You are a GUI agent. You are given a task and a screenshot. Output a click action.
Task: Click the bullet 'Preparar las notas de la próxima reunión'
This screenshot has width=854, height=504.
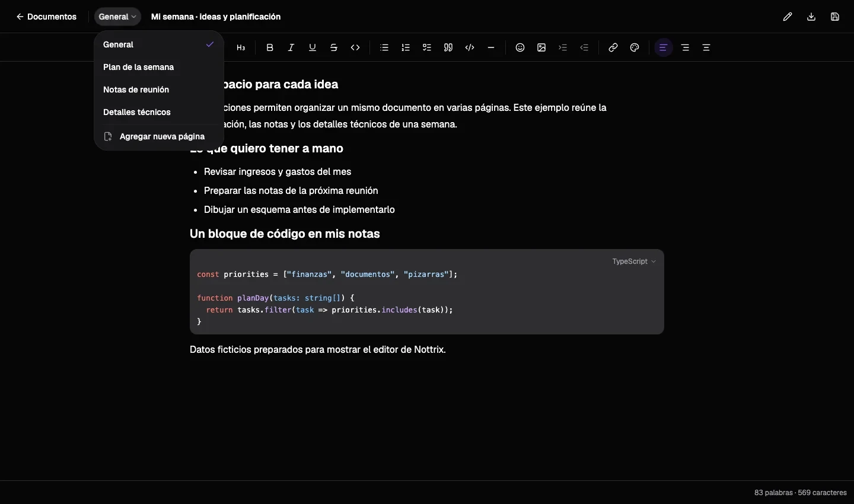tap(291, 191)
